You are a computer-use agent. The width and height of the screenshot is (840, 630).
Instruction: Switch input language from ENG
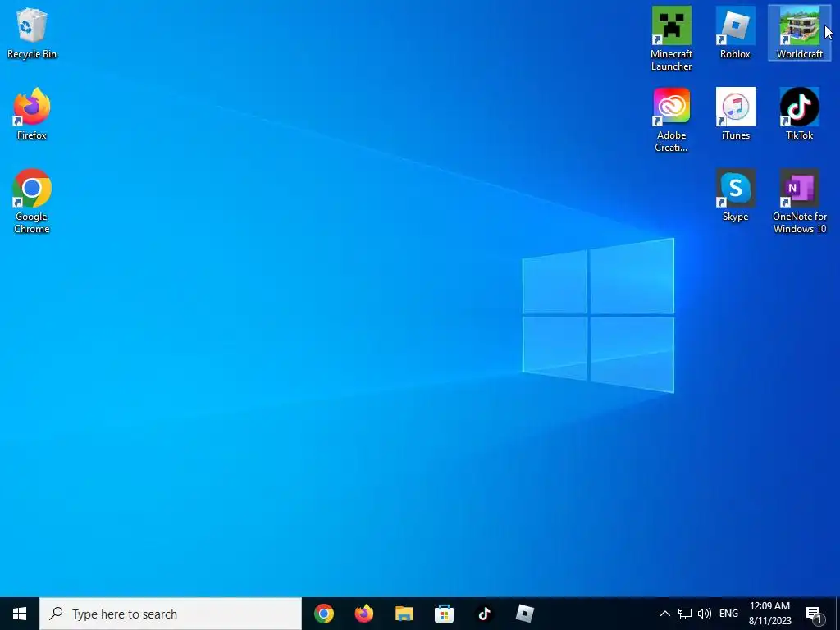pyautogui.click(x=728, y=614)
